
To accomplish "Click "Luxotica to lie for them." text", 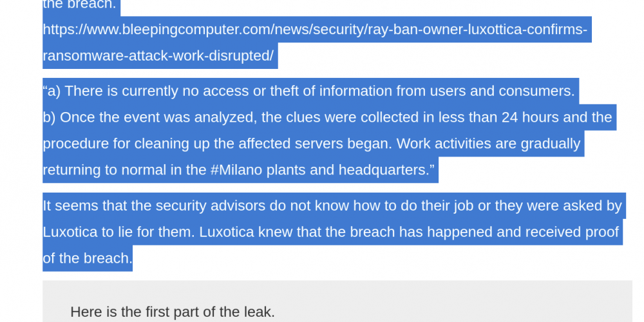I will 119,232.
